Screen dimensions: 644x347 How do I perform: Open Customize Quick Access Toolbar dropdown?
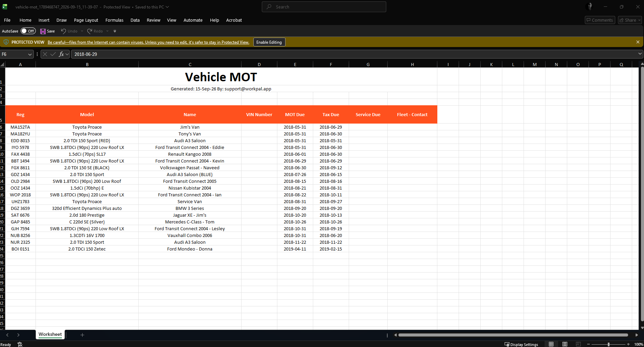click(x=115, y=31)
